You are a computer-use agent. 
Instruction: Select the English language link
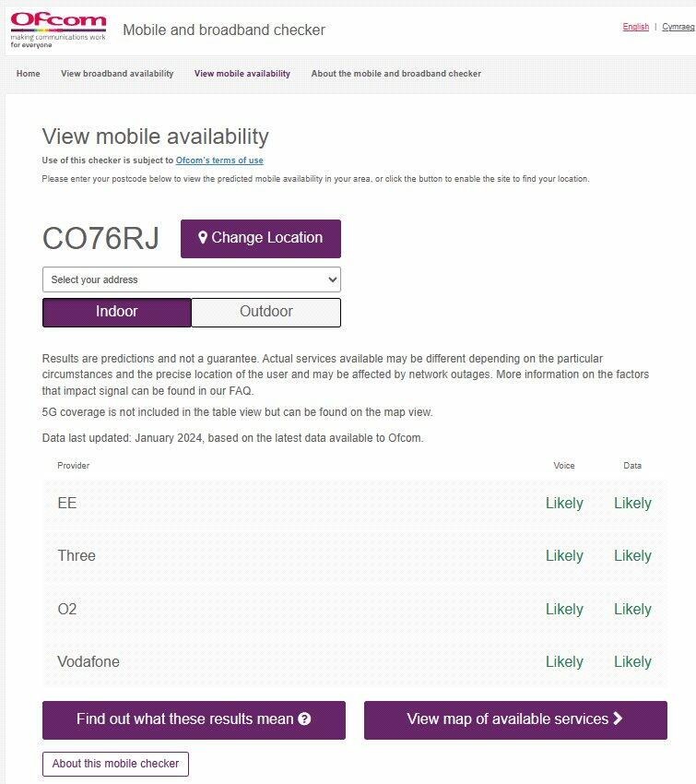[636, 27]
